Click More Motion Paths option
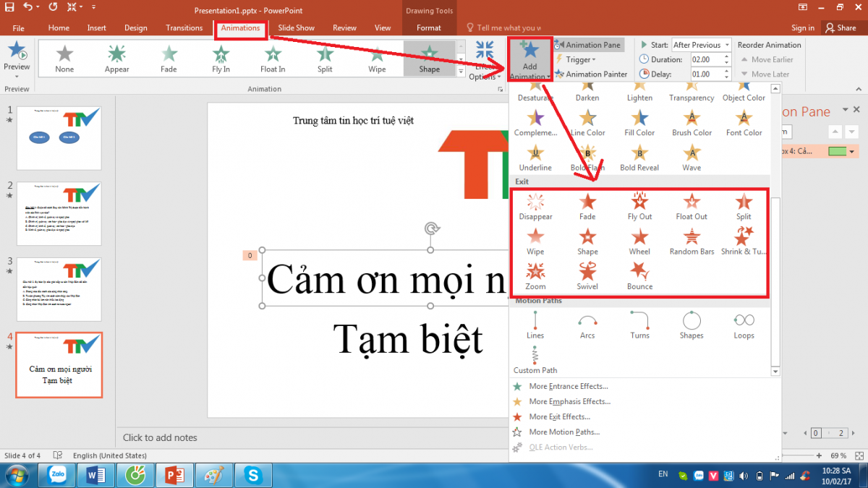Viewport: 868px width, 488px height. 564,432
